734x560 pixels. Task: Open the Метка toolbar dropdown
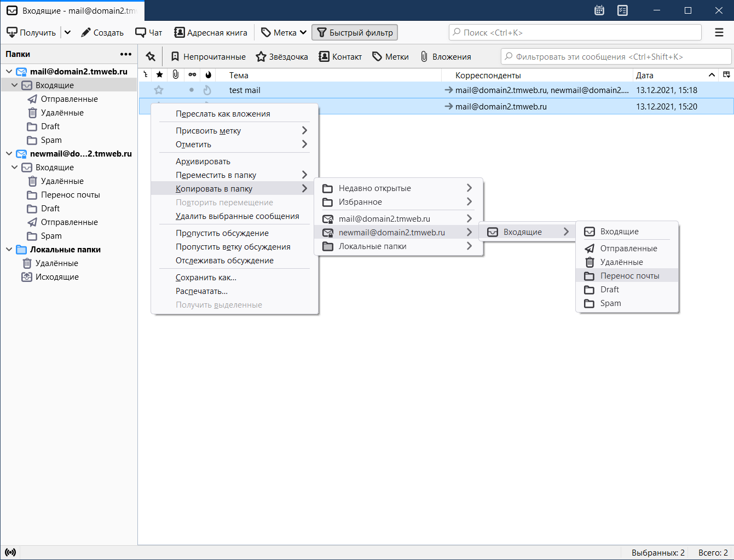point(284,32)
